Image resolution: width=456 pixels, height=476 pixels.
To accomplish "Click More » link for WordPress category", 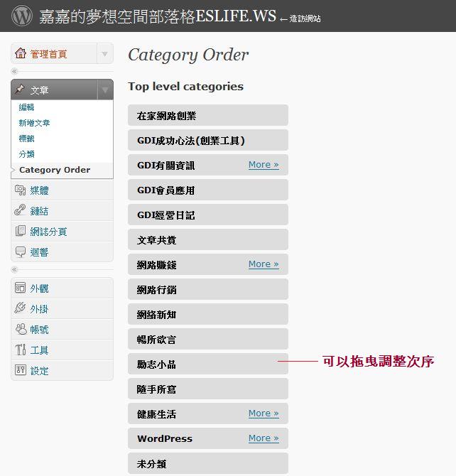I will (x=264, y=438).
